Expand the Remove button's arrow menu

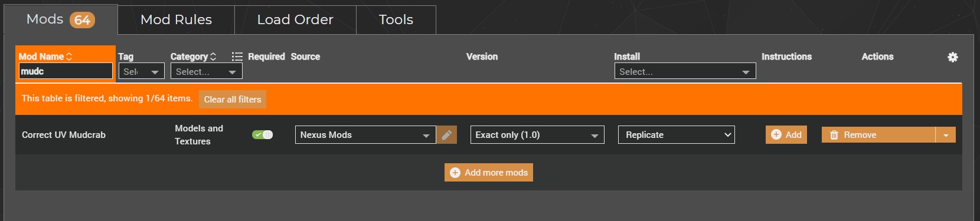pyautogui.click(x=946, y=135)
